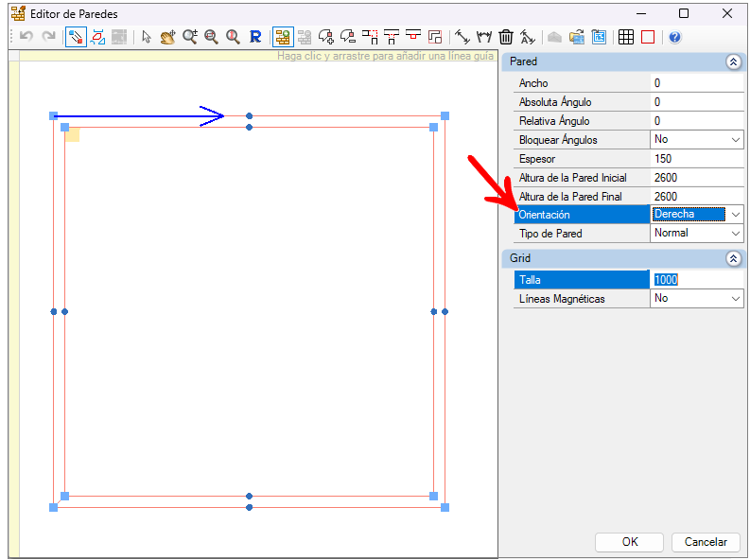
Task: Click the top-right outer corner handle
Action: tap(445, 115)
